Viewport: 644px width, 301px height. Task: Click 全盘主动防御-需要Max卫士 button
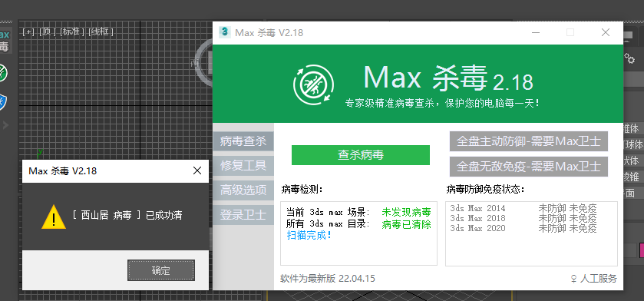pos(529,142)
